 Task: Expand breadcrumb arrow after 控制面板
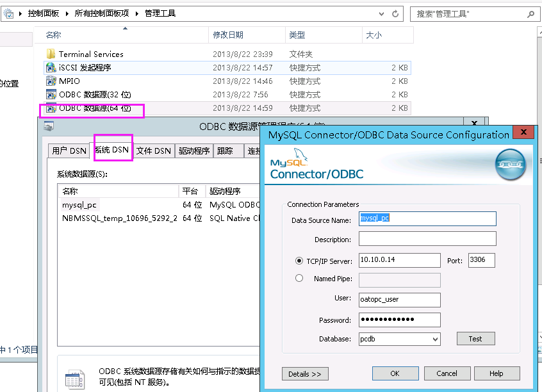point(67,13)
